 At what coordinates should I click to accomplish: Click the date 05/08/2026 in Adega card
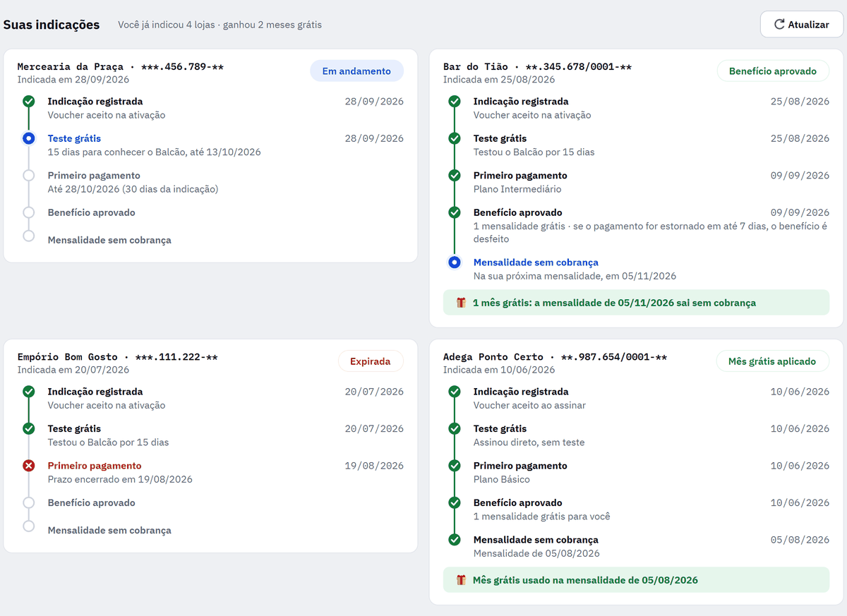(800, 540)
